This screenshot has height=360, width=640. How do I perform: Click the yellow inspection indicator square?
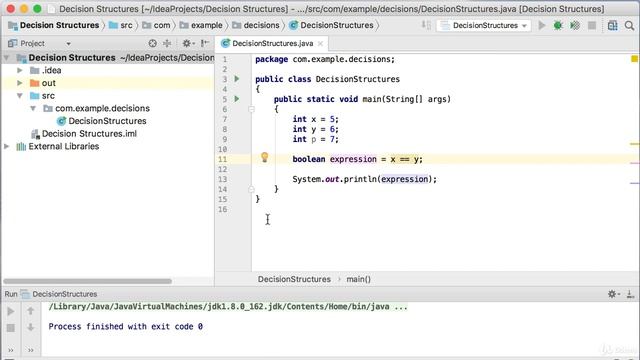tap(634, 59)
